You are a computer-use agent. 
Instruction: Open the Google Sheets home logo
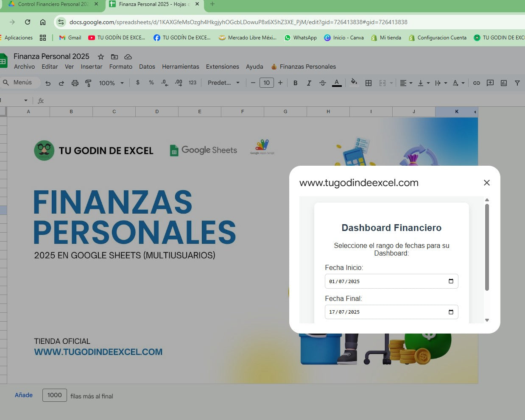pos(3,61)
